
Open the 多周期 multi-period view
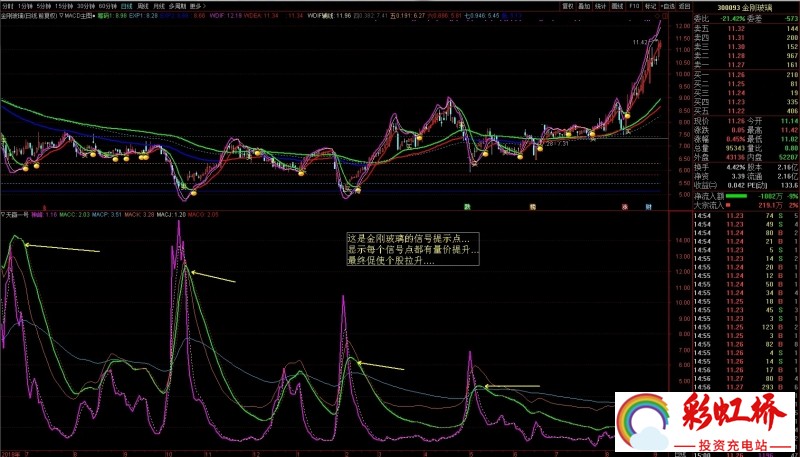(x=179, y=7)
